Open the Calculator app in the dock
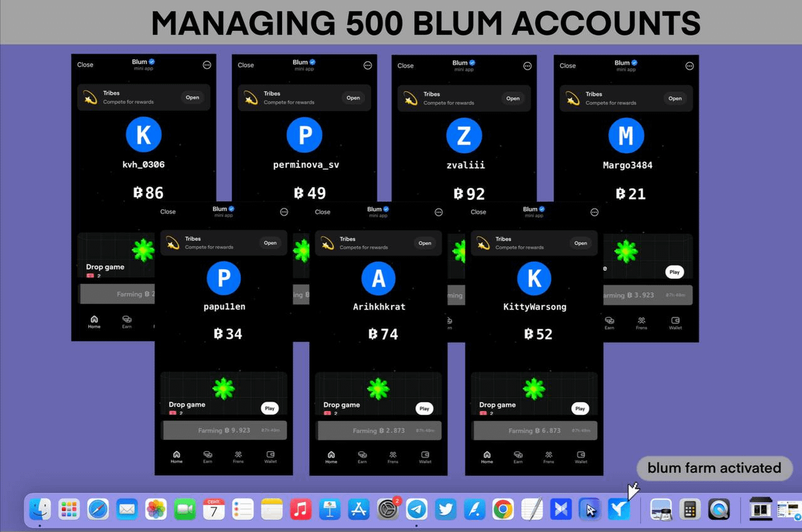 coord(689,510)
